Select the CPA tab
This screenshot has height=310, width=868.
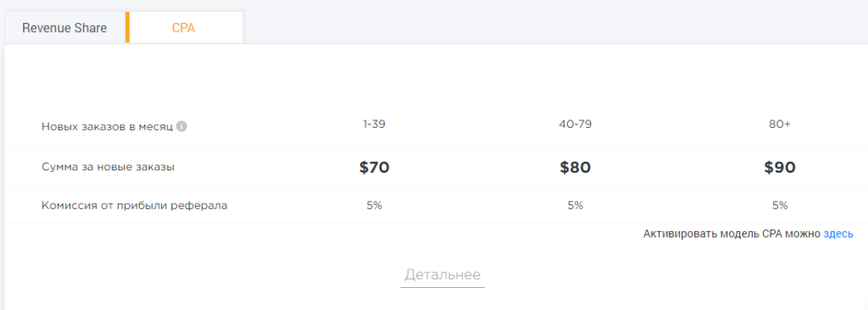[x=184, y=28]
